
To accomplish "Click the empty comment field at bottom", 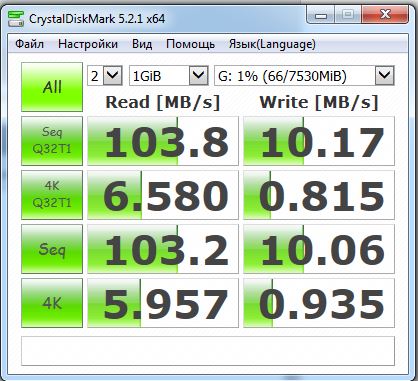I will (x=208, y=351).
